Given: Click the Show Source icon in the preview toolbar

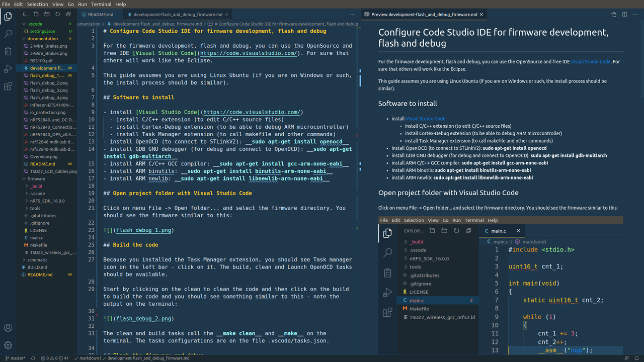Looking at the screenshot, I should click(613, 15).
